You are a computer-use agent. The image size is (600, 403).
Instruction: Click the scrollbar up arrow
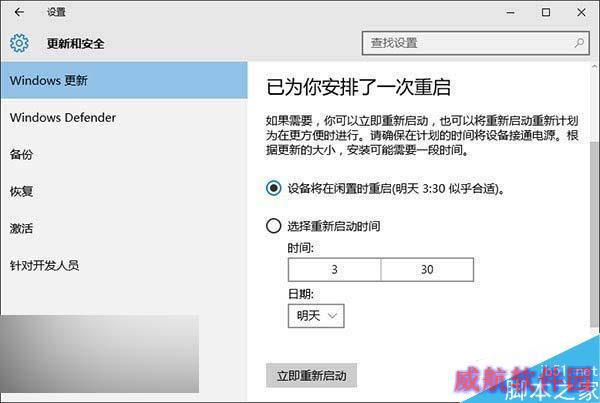click(595, 67)
